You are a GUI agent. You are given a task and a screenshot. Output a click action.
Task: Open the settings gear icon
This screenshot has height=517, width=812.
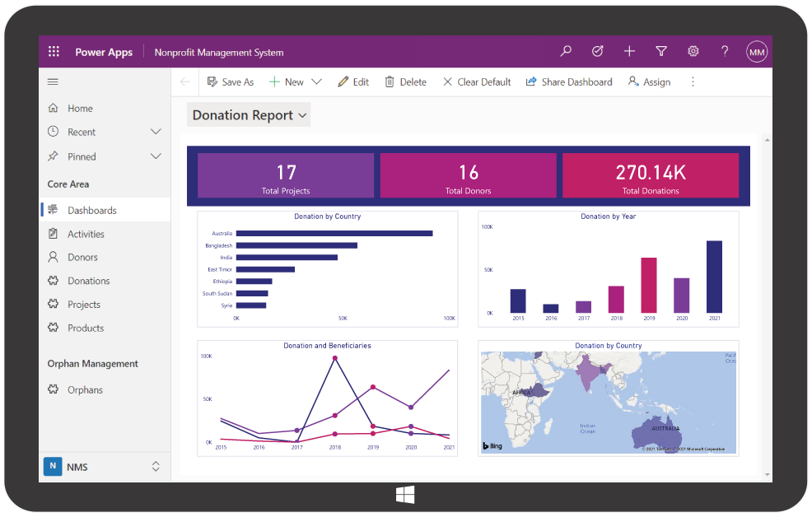point(693,52)
